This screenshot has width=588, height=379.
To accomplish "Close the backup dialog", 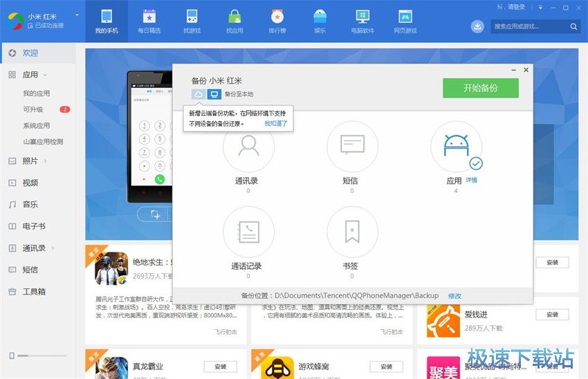I will pyautogui.click(x=526, y=70).
